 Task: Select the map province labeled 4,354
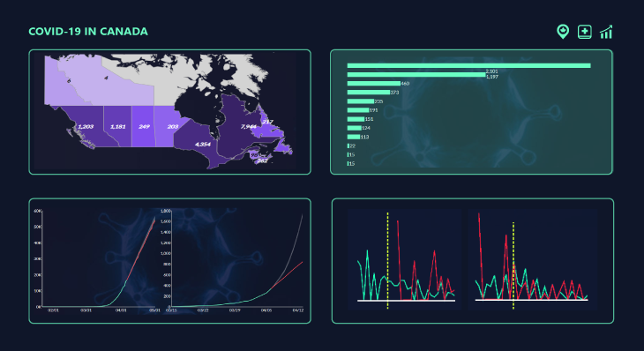click(202, 144)
